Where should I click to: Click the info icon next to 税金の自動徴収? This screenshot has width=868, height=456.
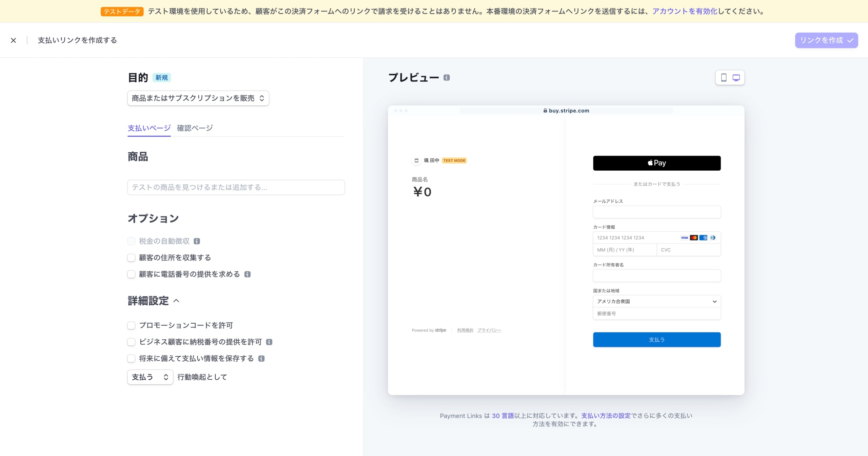click(197, 241)
